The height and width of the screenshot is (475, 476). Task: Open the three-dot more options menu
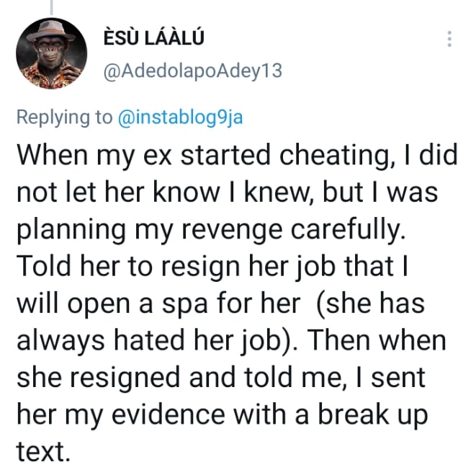[x=449, y=40]
